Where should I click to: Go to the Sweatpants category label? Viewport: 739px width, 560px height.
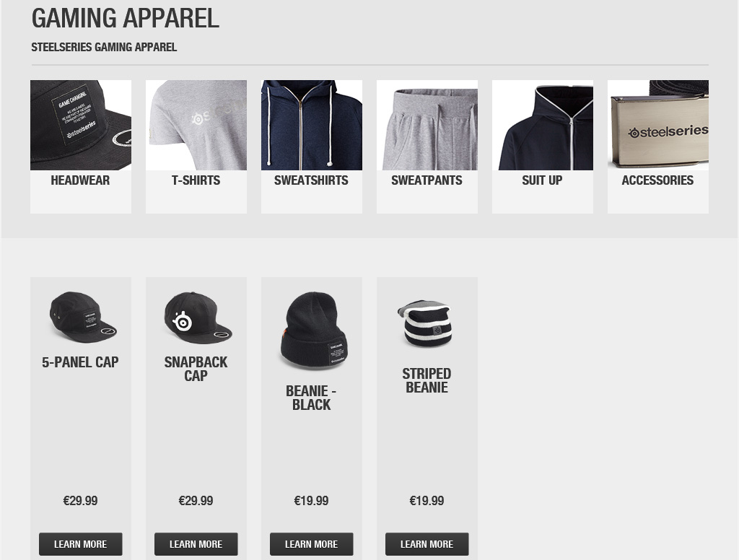427,180
